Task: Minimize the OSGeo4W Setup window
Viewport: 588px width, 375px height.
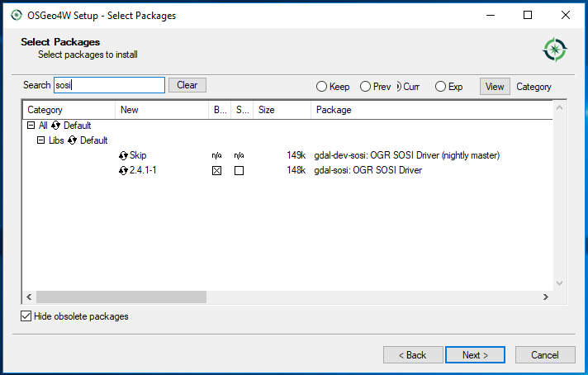Action: [x=491, y=15]
